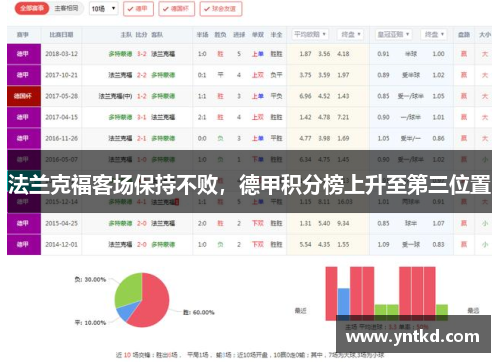500x362 pixels.
Task: Select the date 2017-10-21
Action: pyautogui.click(x=61, y=75)
